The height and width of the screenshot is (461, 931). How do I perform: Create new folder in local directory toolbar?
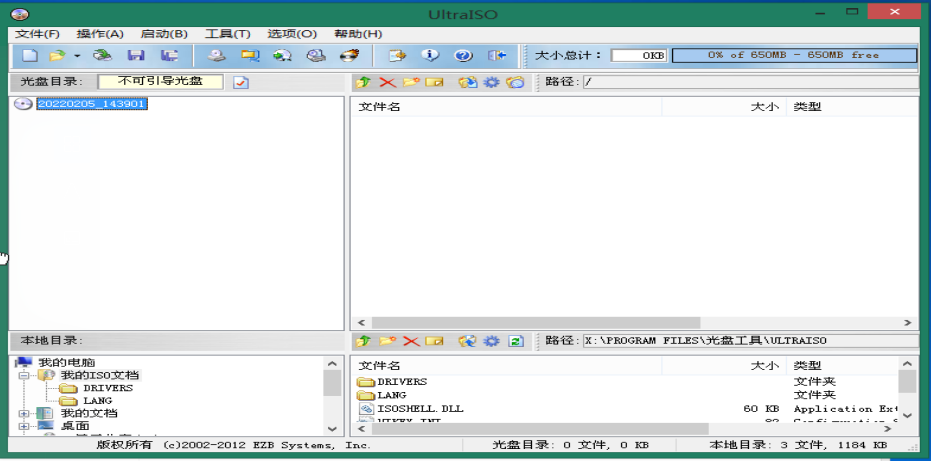coord(387,341)
